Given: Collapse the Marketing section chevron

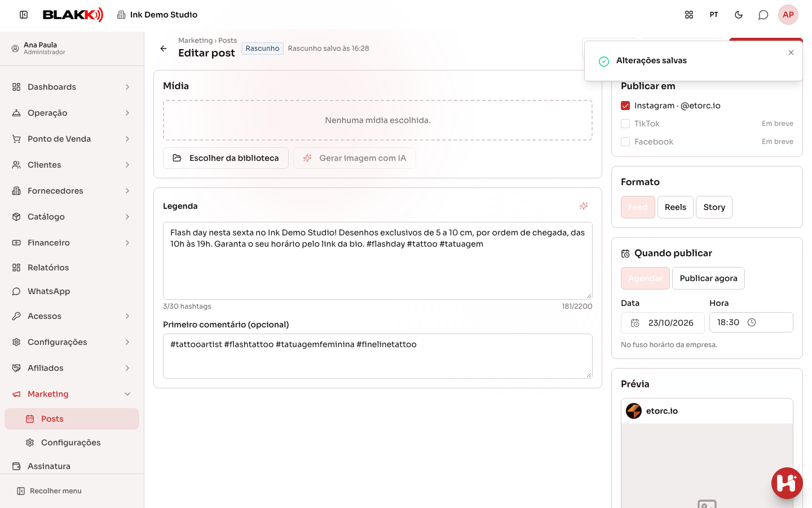Looking at the screenshot, I should [127, 394].
